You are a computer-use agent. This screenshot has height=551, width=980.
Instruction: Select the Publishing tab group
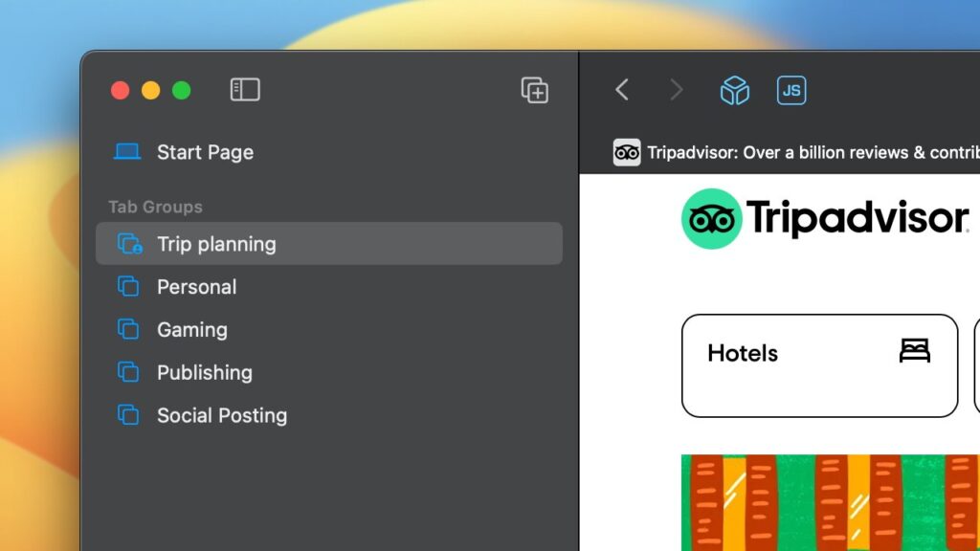click(x=329, y=372)
